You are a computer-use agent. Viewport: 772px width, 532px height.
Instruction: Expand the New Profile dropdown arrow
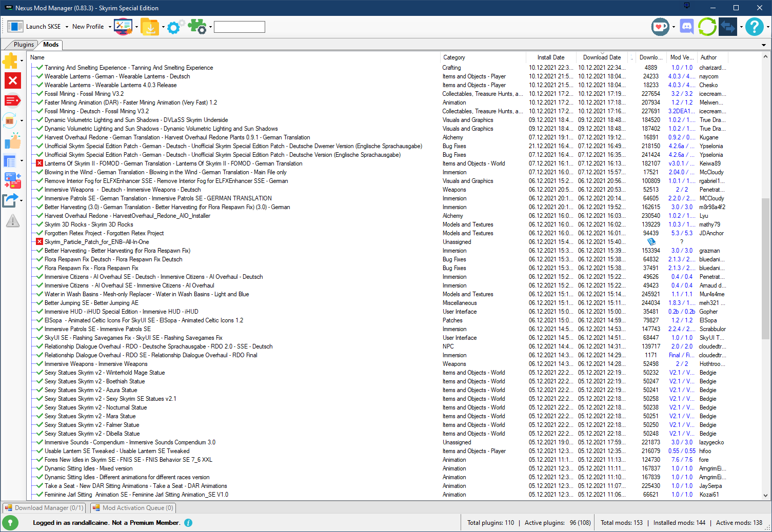point(110,27)
